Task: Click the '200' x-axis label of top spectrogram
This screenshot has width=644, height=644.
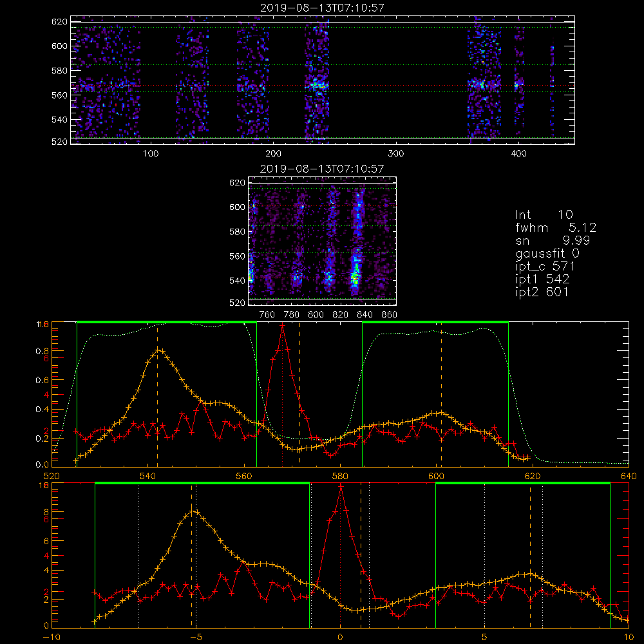Action: coord(273,153)
